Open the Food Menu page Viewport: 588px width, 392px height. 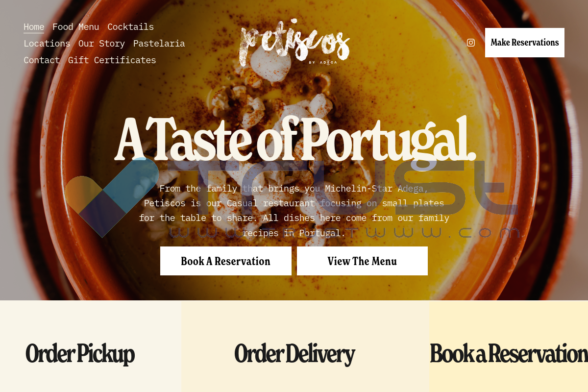[76, 27]
